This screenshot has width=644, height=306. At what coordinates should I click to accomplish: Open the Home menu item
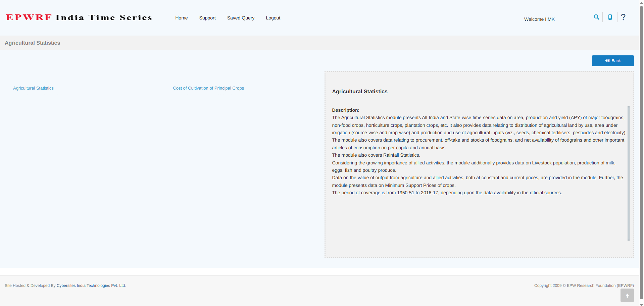click(x=181, y=18)
